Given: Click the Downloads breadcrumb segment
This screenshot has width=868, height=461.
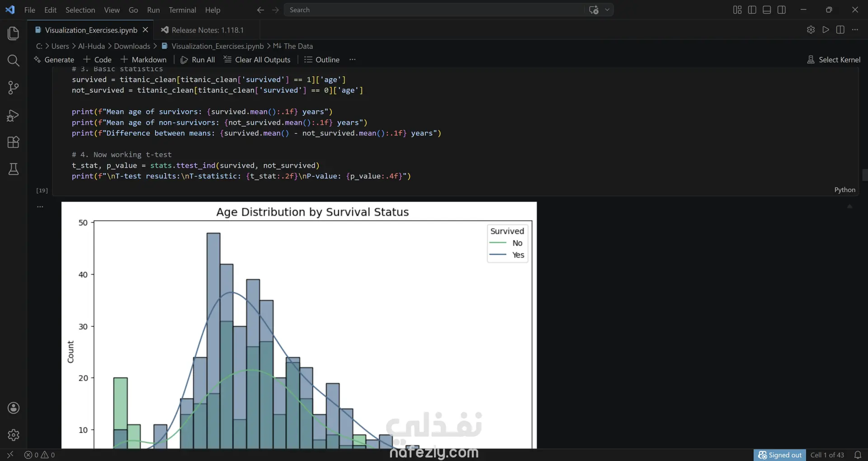Looking at the screenshot, I should click(132, 46).
